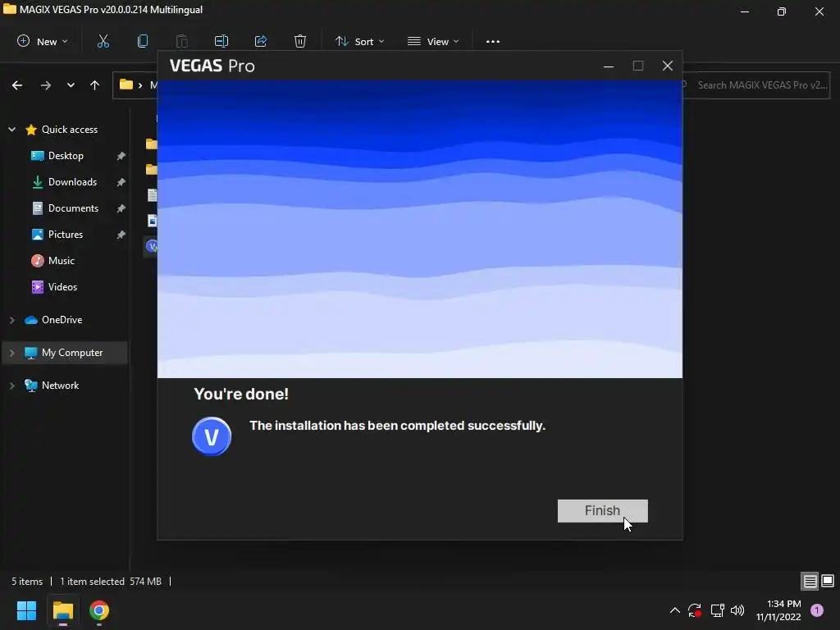The height and width of the screenshot is (630, 840).
Task: Click the VEGAS Pro V logo icon
Action: 212,436
